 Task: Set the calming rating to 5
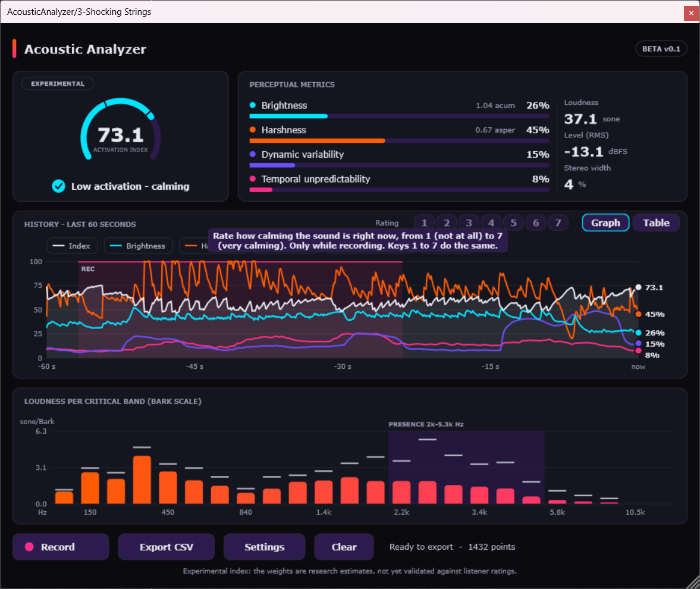pyautogui.click(x=513, y=223)
